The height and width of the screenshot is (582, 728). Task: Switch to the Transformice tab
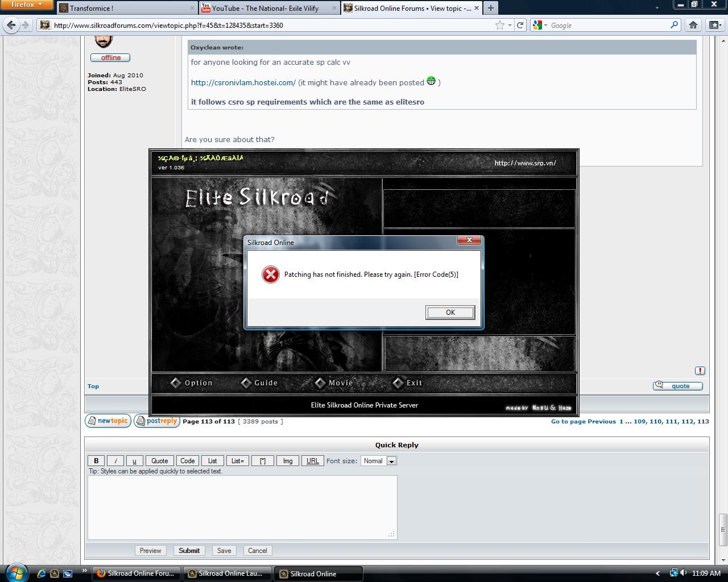pyautogui.click(x=125, y=8)
